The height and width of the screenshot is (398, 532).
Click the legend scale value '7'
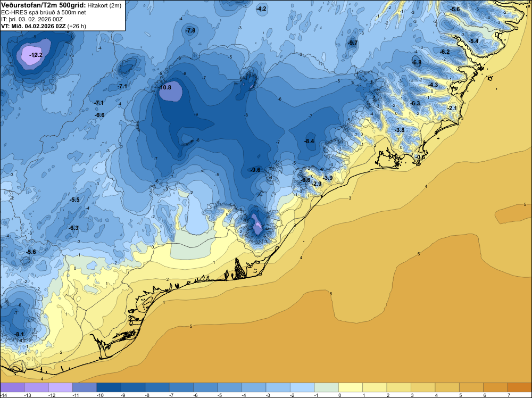508,395
